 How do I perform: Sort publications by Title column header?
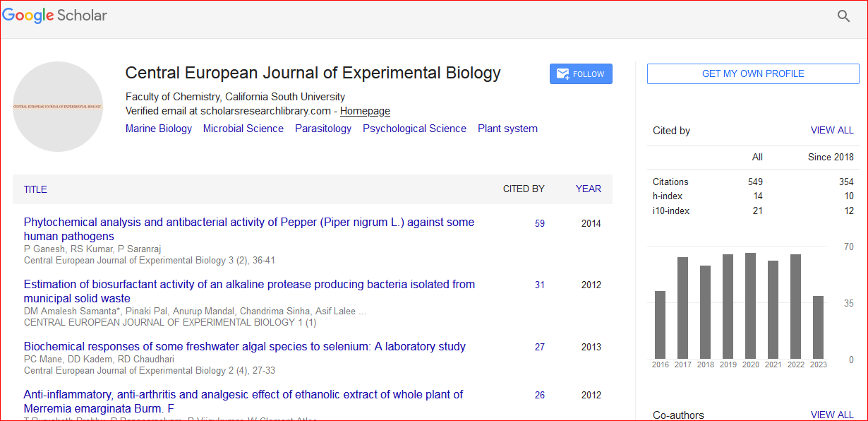(35, 189)
